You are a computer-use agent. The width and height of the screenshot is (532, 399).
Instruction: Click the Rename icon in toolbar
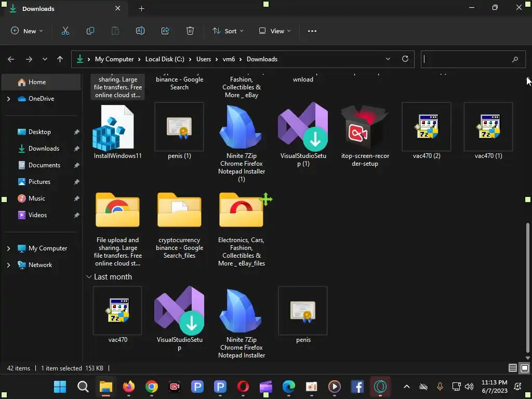point(140,31)
